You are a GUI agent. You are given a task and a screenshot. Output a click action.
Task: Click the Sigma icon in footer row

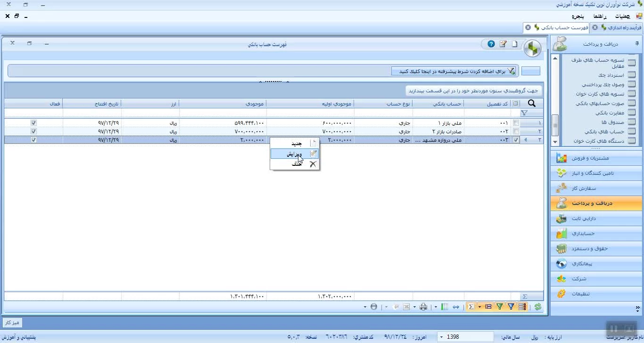(525, 296)
